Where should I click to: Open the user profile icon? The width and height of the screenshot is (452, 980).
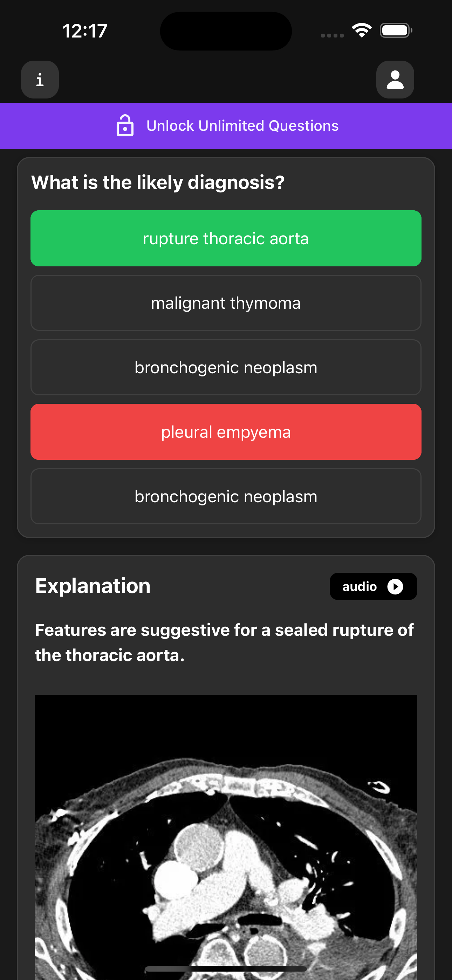[395, 80]
